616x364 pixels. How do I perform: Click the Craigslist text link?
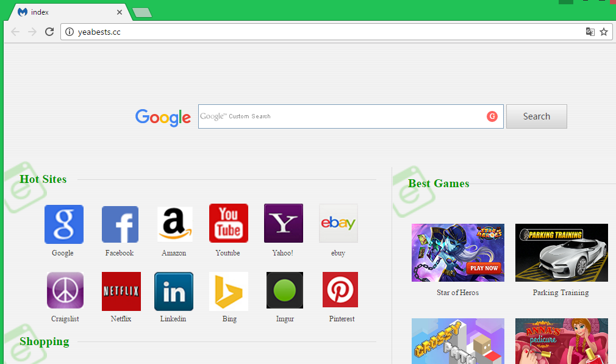[65, 319]
